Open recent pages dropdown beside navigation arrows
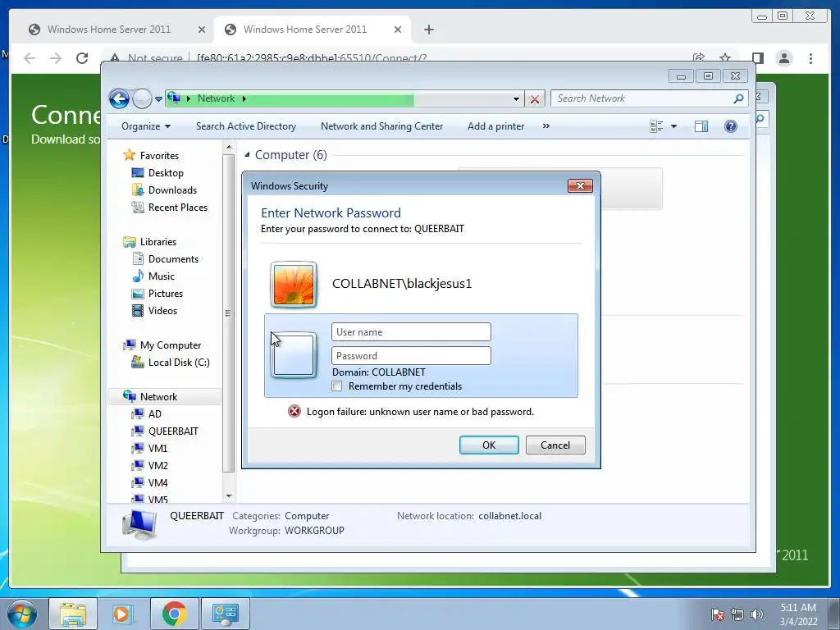Screen dimensions: 840x630 [158, 99]
